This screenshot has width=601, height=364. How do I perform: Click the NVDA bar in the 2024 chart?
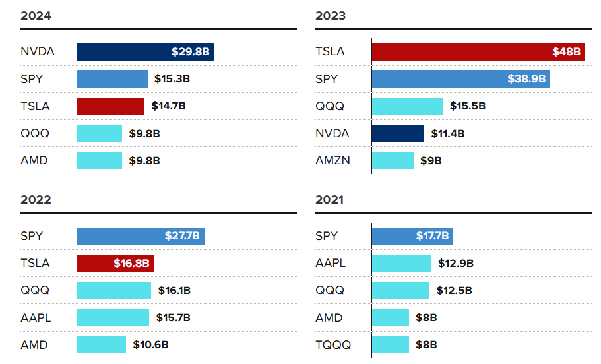pyautogui.click(x=145, y=52)
